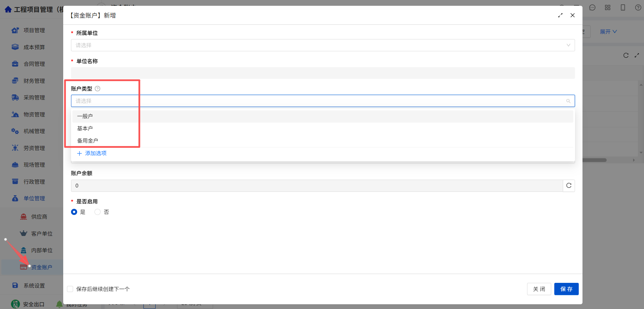Open the chat message icon in header
Viewport: 644px width, 309px height.
coord(592,7)
